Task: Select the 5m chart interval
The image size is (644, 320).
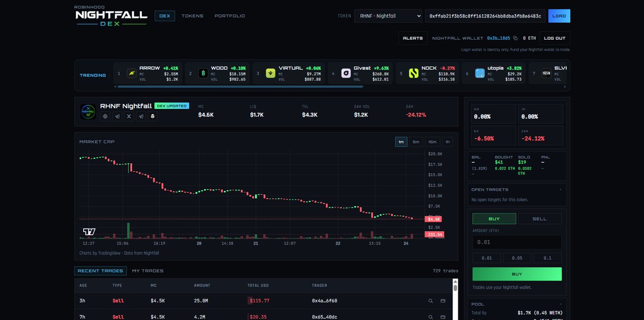Action: click(416, 142)
